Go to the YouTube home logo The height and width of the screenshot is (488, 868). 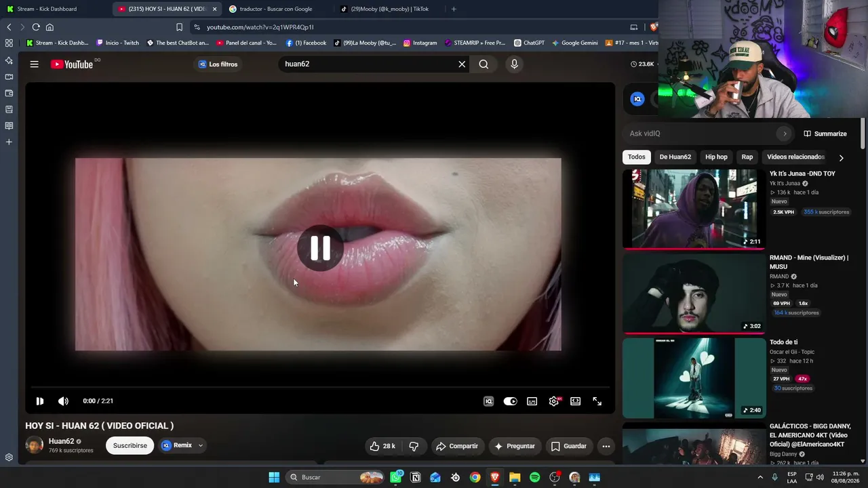point(72,64)
